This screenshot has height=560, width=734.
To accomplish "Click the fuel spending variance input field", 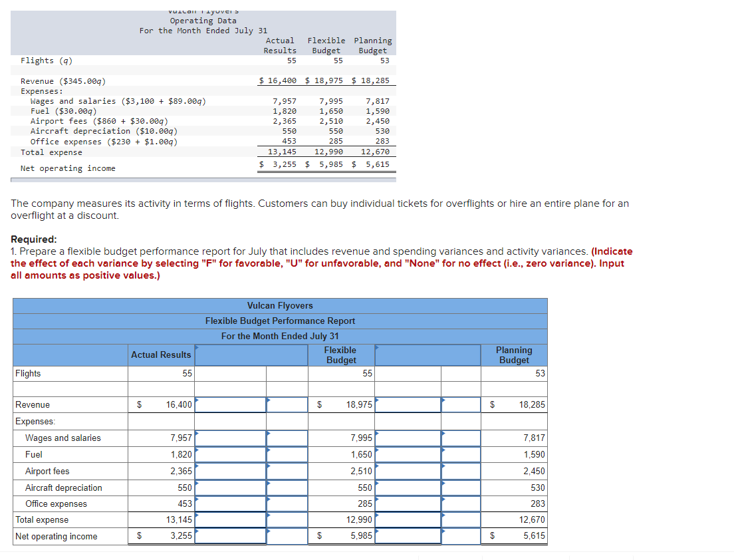I will coord(231,454).
